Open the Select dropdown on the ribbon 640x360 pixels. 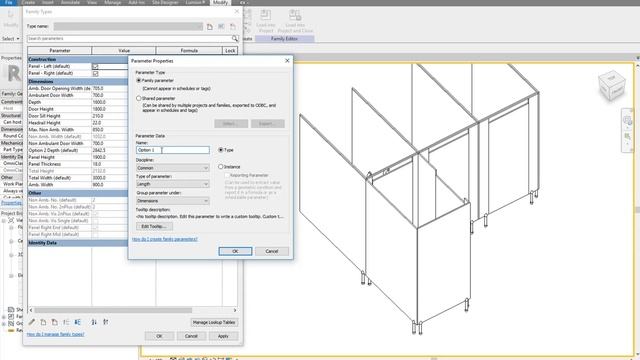pyautogui.click(x=11, y=39)
